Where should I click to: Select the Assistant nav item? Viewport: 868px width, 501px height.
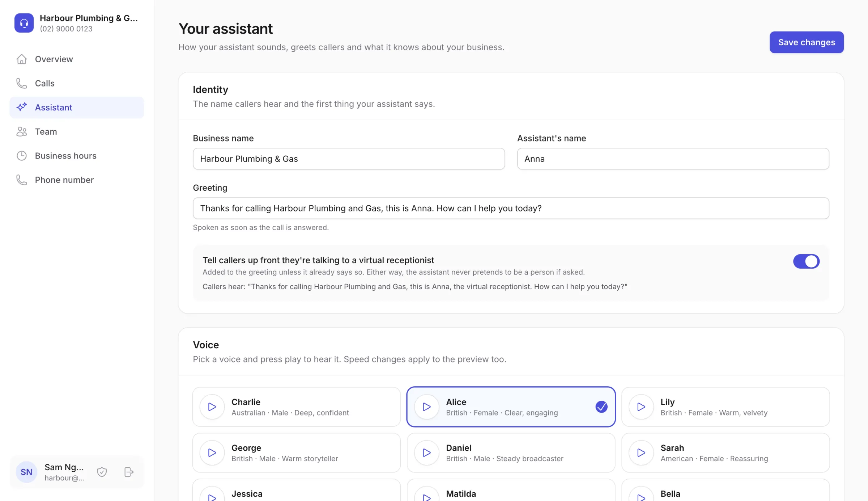click(77, 107)
